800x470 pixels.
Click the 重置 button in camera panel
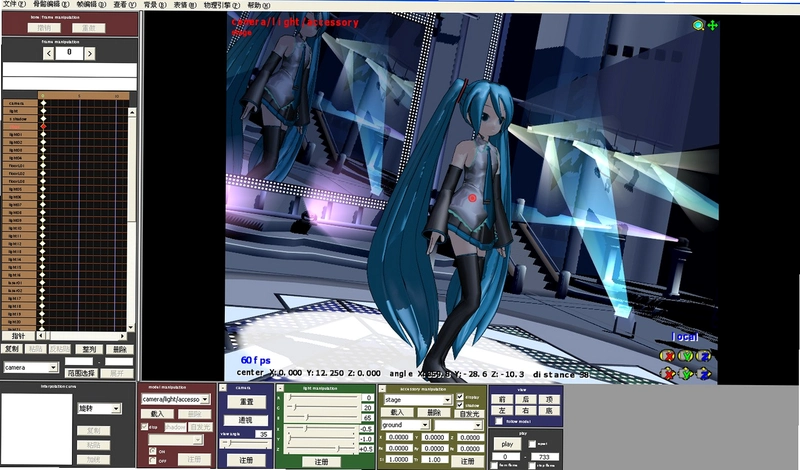click(x=246, y=402)
